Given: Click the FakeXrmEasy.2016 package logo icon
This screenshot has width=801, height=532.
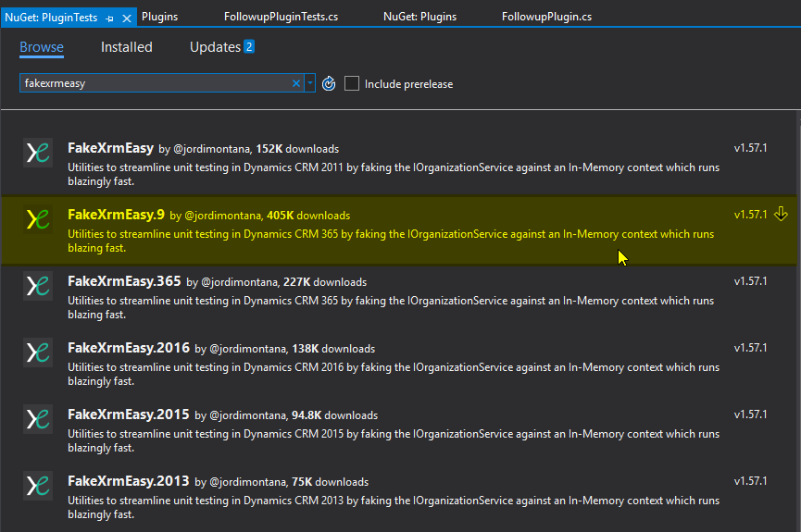Looking at the screenshot, I should 38,353.
